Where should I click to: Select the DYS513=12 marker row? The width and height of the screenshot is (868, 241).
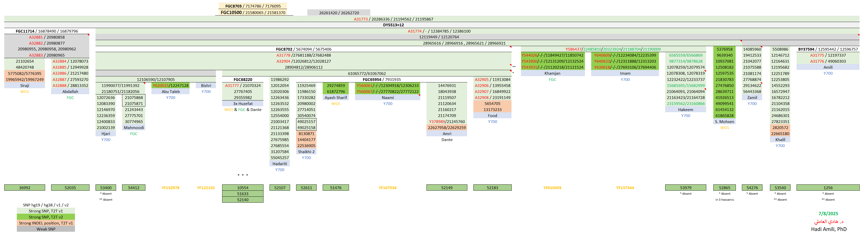point(393,25)
